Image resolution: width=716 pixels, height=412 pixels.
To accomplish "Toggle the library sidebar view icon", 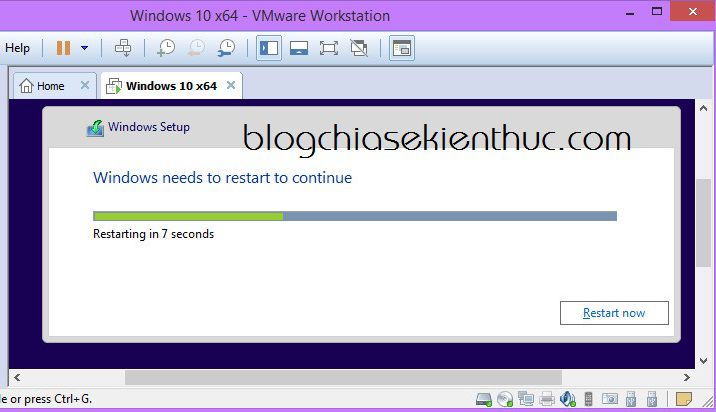I will pyautogui.click(x=269, y=48).
